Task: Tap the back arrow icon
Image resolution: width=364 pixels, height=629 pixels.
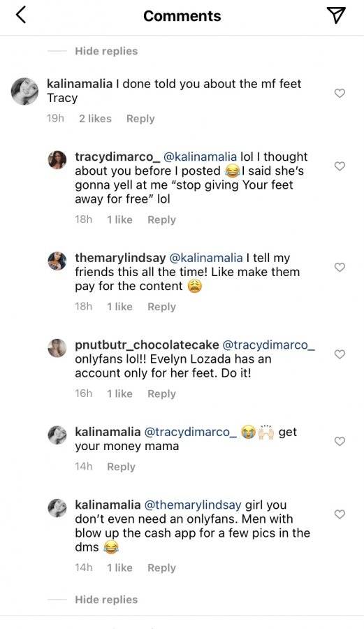Action: tap(21, 15)
